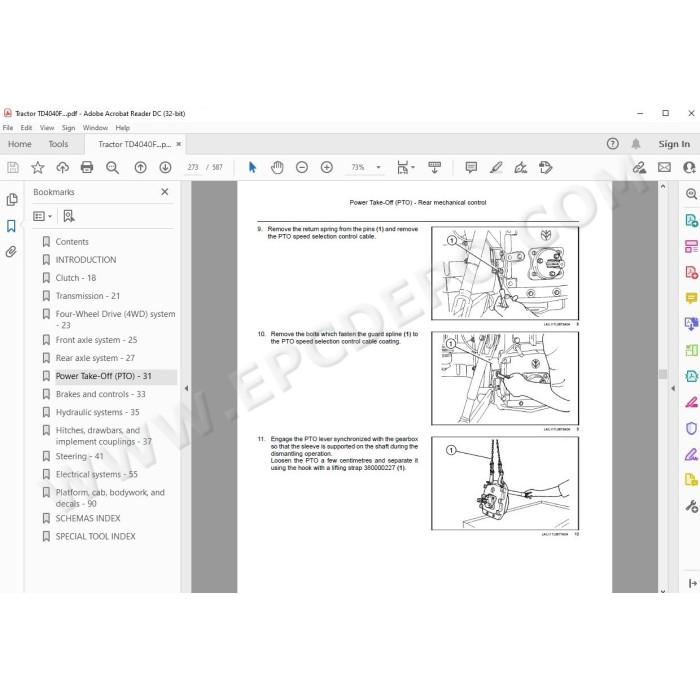Open the View menu
The width and height of the screenshot is (700, 700).
(x=47, y=128)
